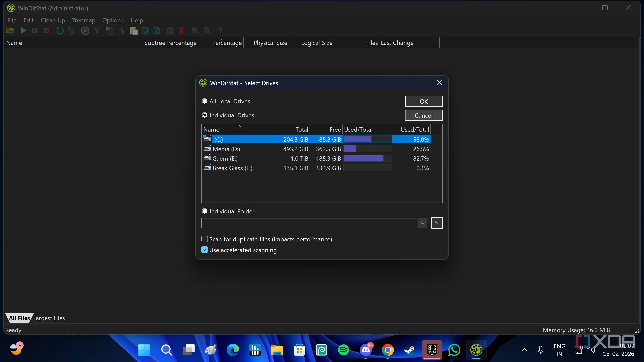This screenshot has width=644, height=362.
Task: Click the open folder scan toolbar icon
Action: [x=10, y=31]
